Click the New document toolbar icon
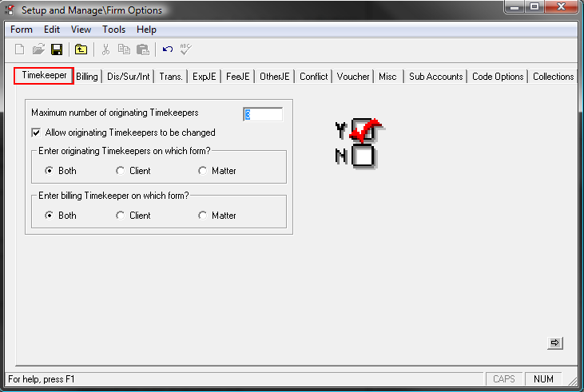 coord(19,49)
